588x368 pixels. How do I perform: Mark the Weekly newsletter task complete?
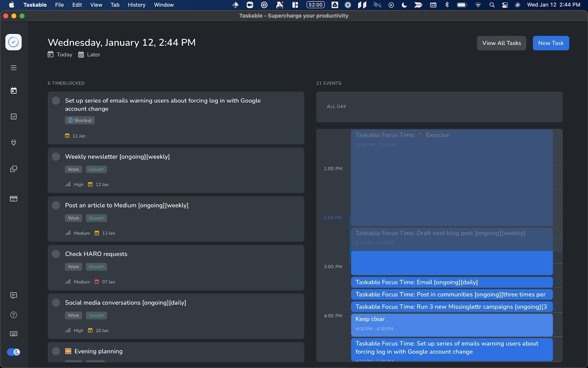[x=56, y=156]
